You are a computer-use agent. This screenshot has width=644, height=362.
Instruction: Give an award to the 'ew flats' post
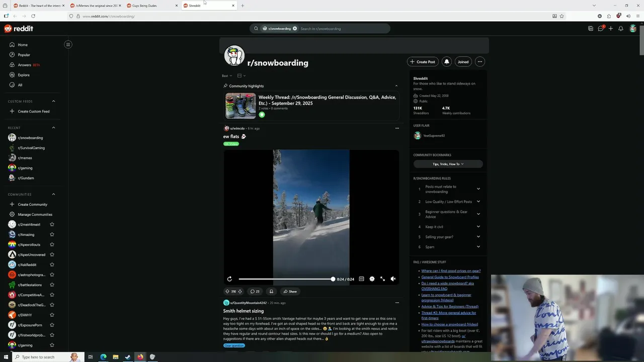point(271,292)
